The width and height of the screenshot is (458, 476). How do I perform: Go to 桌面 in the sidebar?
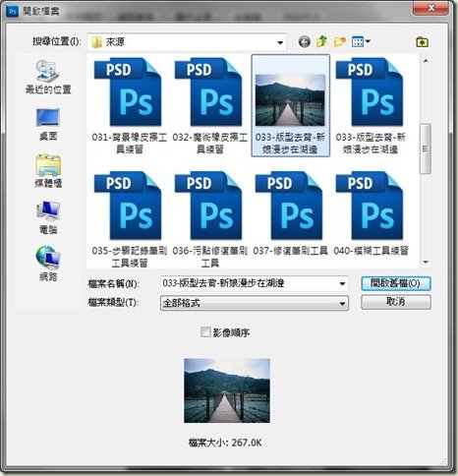(48, 125)
